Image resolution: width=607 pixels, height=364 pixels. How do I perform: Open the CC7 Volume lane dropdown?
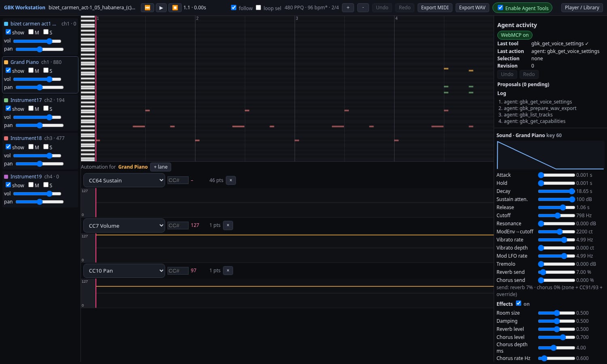click(124, 226)
